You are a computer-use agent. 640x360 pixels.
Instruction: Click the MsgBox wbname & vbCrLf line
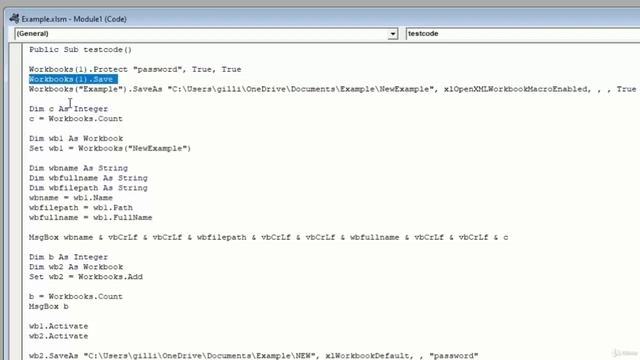click(269, 237)
